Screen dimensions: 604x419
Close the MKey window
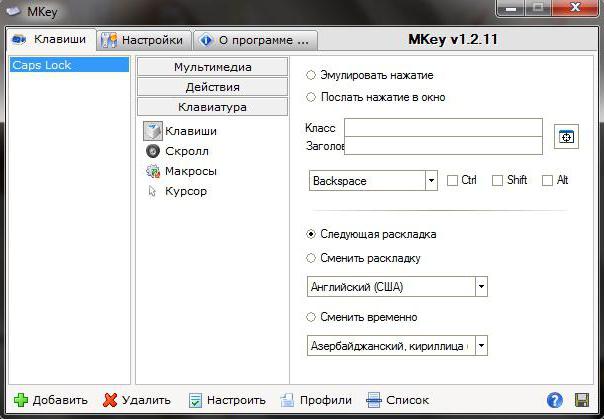point(575,8)
